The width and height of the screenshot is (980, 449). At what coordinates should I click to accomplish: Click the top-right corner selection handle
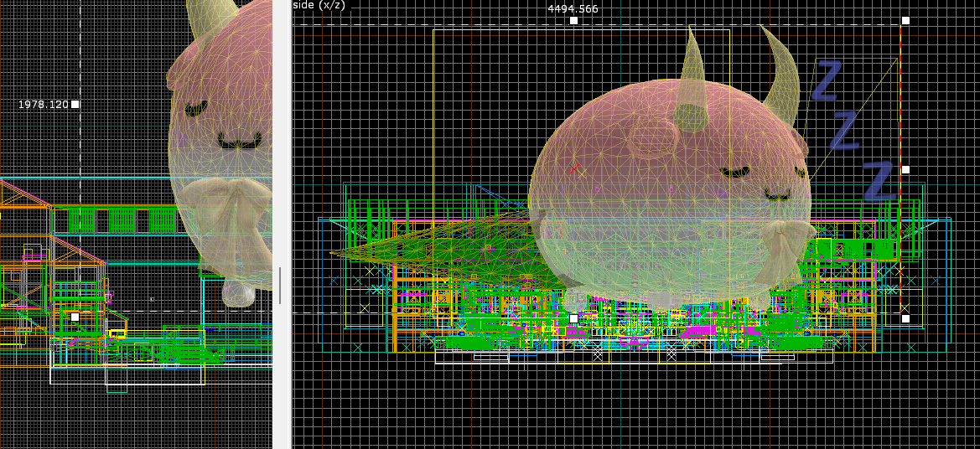(905, 20)
